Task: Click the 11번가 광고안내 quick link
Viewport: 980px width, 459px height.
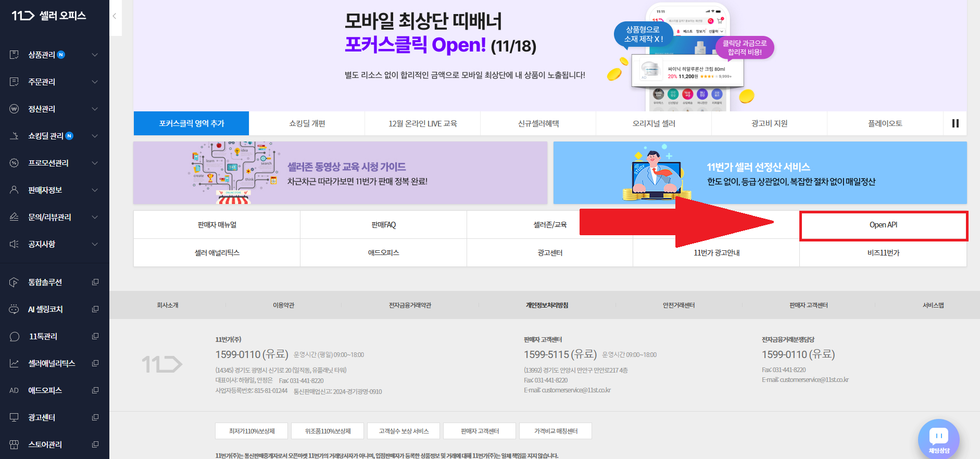Action: click(717, 253)
